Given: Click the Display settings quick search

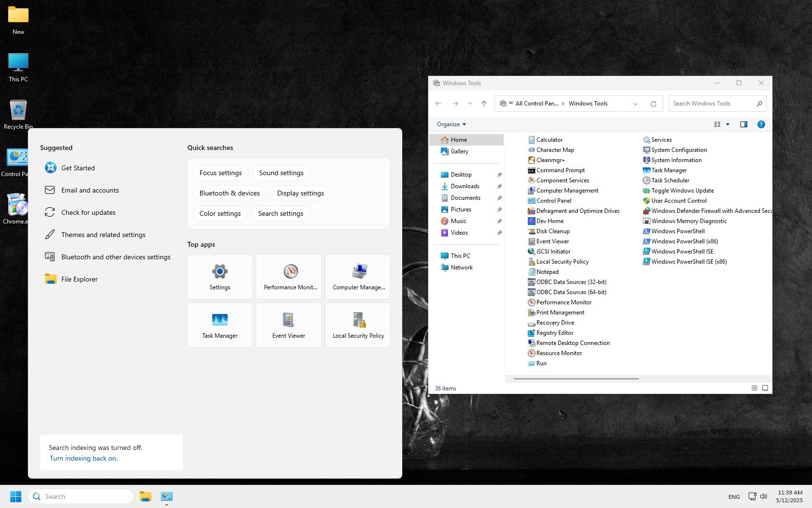Looking at the screenshot, I should pyautogui.click(x=300, y=193).
